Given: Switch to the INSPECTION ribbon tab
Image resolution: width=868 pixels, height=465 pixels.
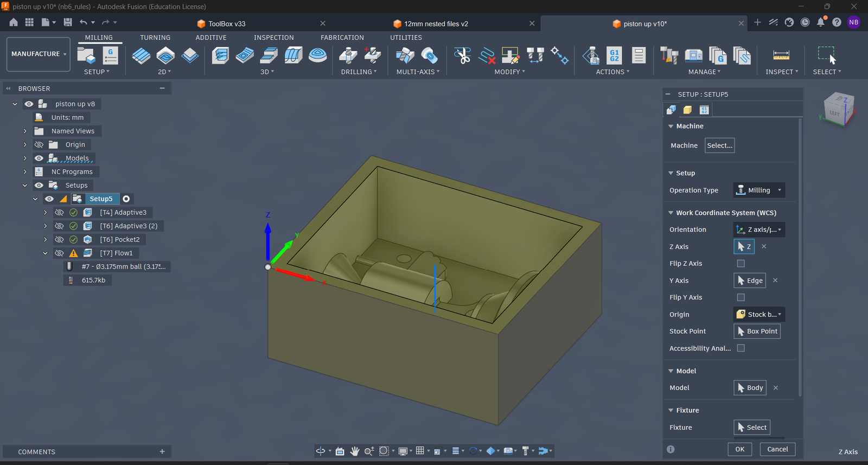Looking at the screenshot, I should 273,37.
